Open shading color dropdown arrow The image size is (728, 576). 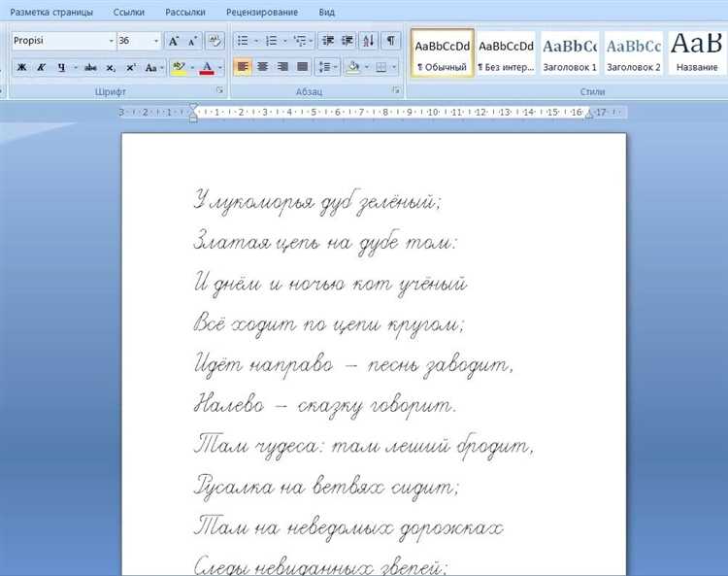click(367, 68)
